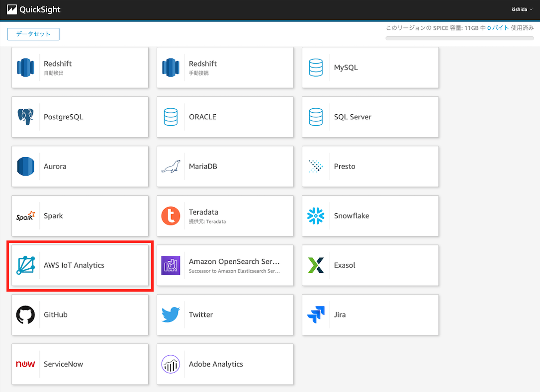Click the 'GitHub' label text
Viewport: 540px width, 392px height.
[56, 314]
